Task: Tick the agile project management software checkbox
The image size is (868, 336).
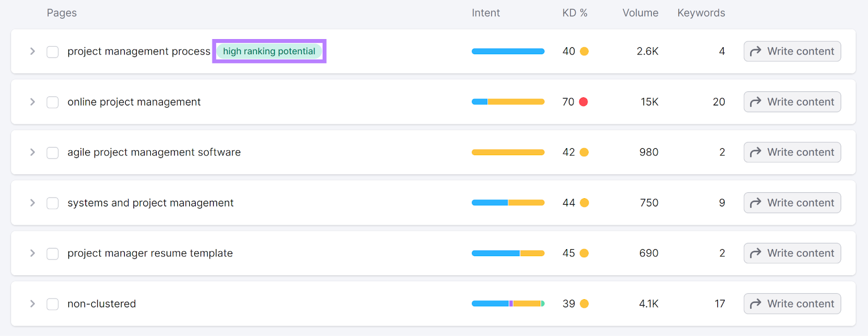Action: pos(53,153)
